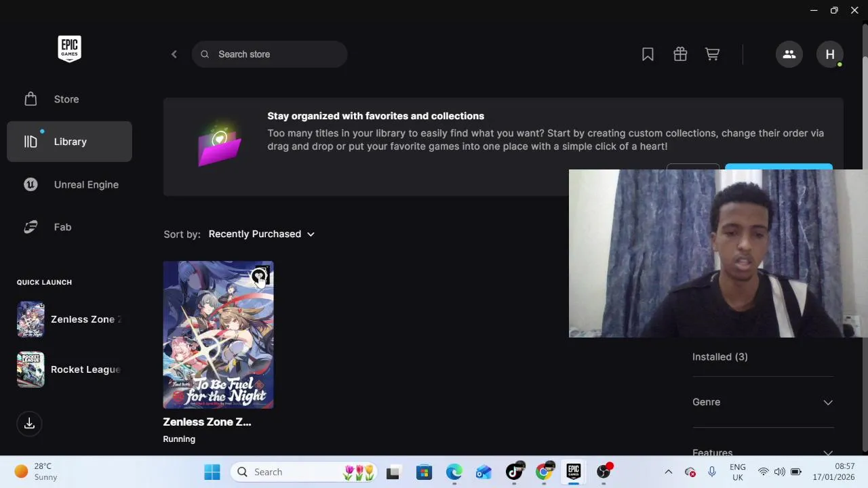868x488 pixels.
Task: Open Google Chrome from taskbar
Action: [544, 472]
